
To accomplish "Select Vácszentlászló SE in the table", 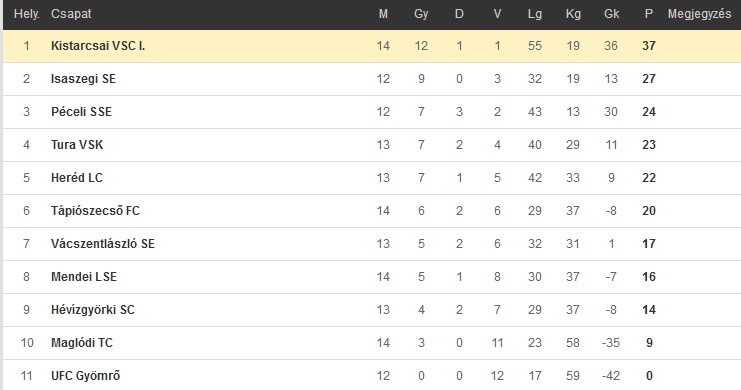I will click(x=103, y=244).
